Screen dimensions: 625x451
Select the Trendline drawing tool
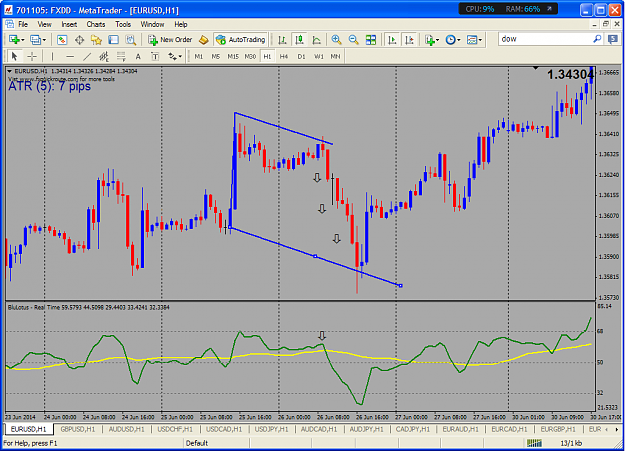coord(87,56)
